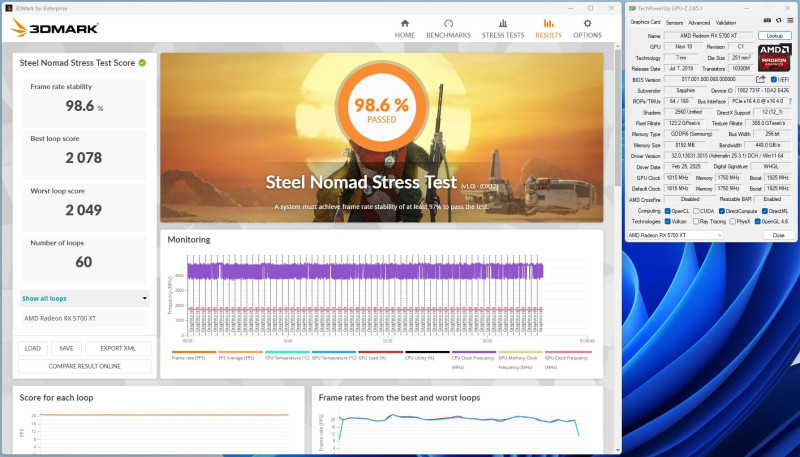The width and height of the screenshot is (800, 457).
Task: Click the Score for each loop heading
Action: (x=57, y=398)
